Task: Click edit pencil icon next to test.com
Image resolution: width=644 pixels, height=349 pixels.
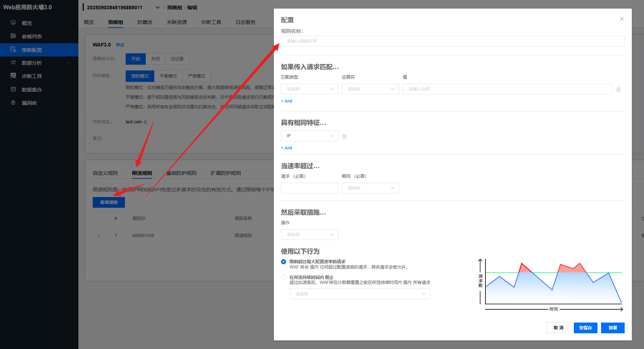Action: 145,122
